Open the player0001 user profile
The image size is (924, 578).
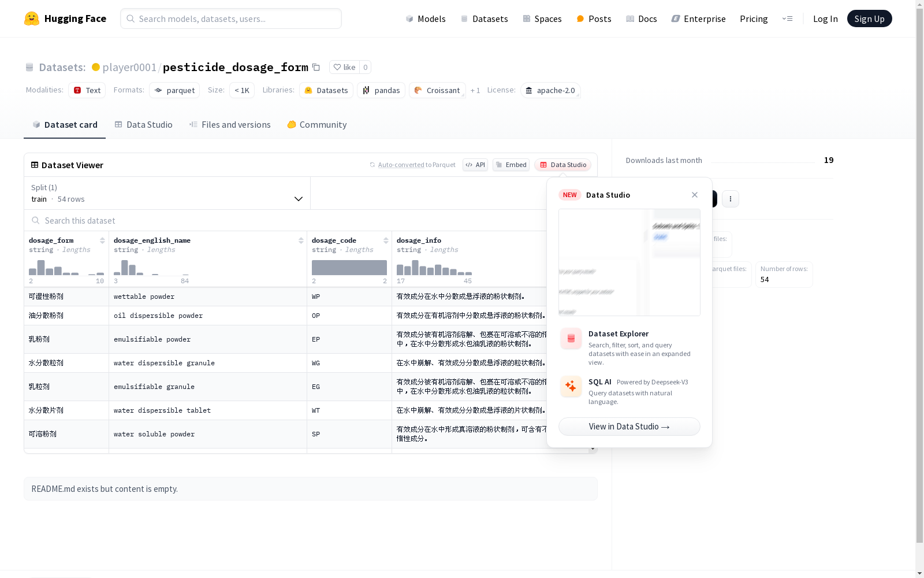pyautogui.click(x=129, y=67)
